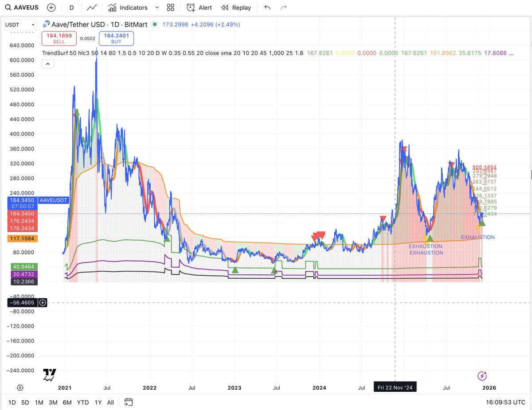
Task: Open the Go to date calendar icon
Action: pyautogui.click(x=129, y=402)
